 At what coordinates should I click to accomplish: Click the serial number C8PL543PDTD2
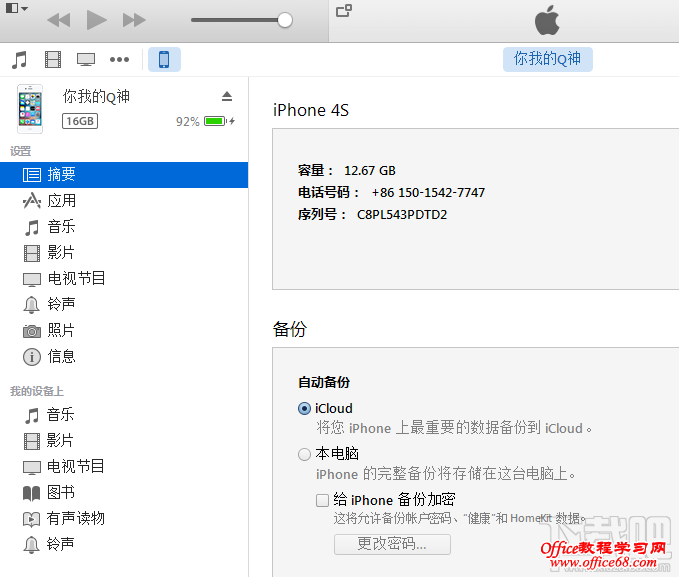(402, 214)
